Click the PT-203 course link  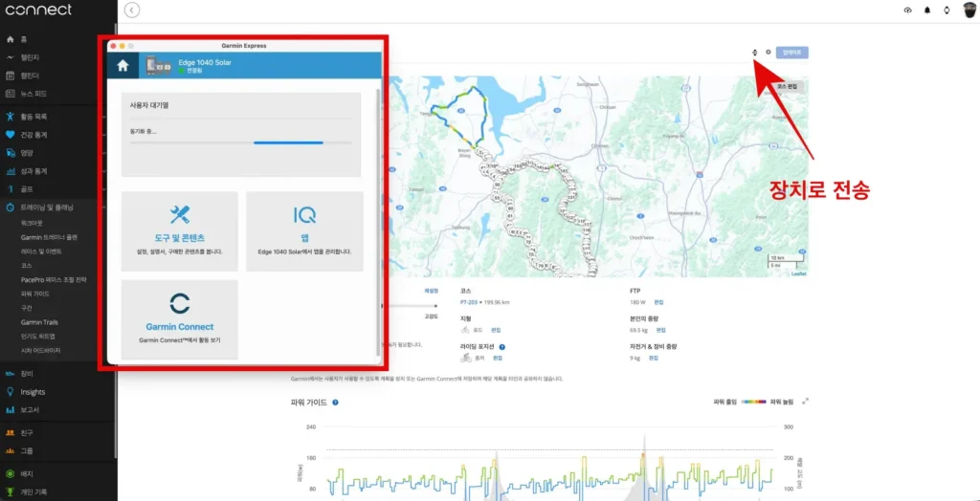469,302
